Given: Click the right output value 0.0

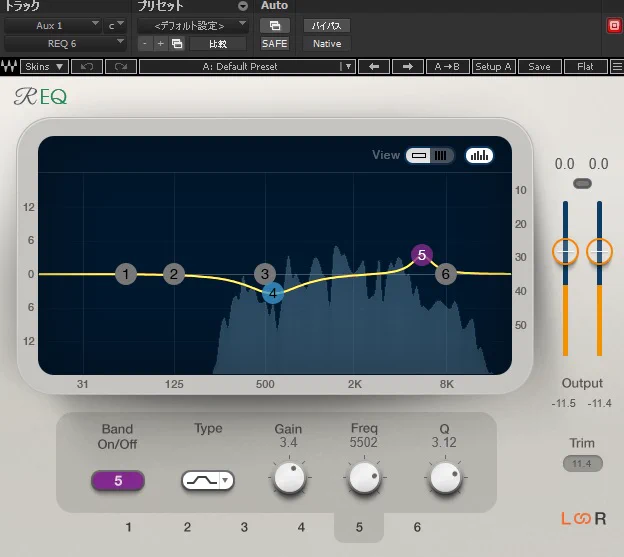Looking at the screenshot, I should pyautogui.click(x=599, y=164).
